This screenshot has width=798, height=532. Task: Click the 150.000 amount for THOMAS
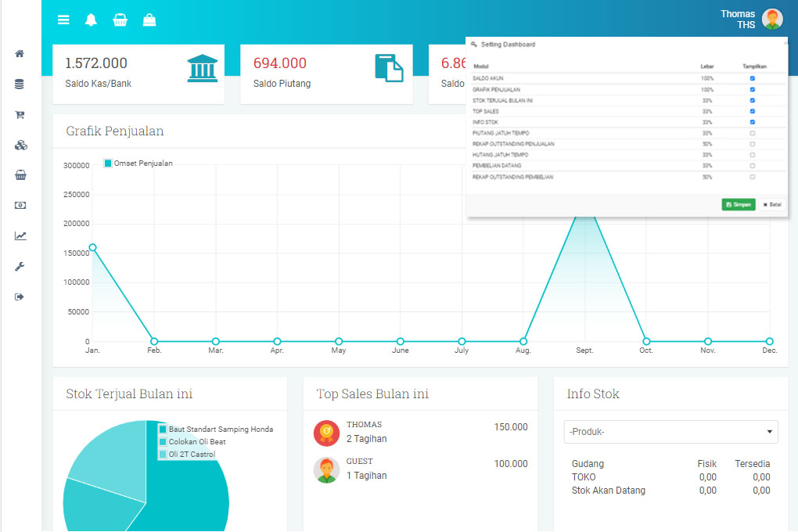(511, 427)
